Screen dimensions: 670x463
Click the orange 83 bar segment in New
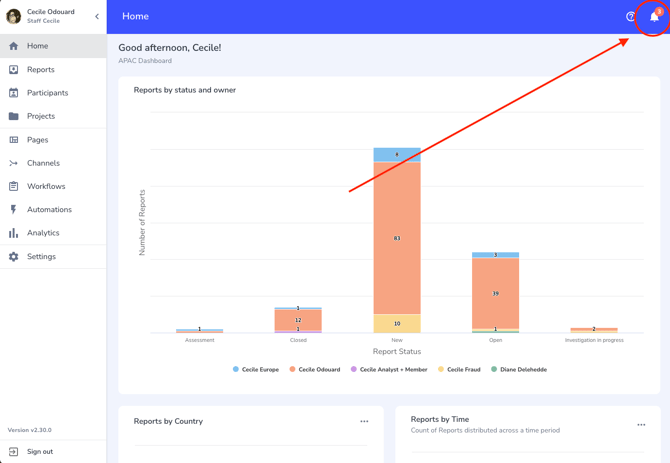coord(397,238)
